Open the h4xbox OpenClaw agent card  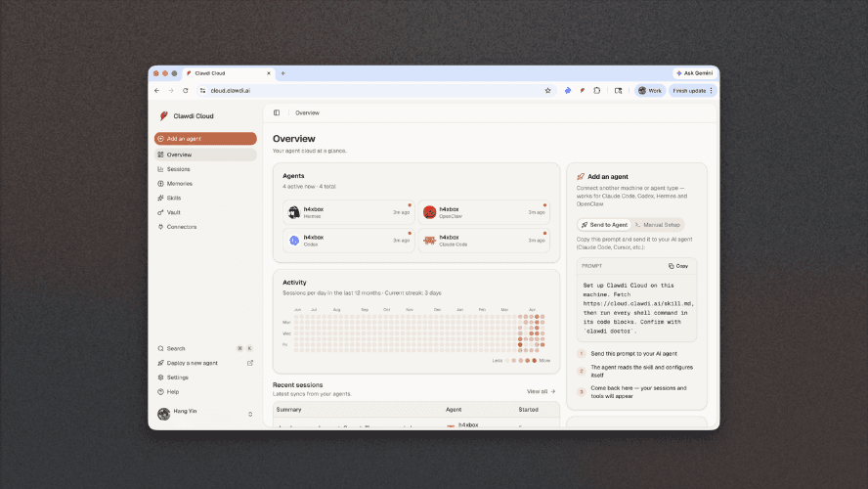pos(484,212)
